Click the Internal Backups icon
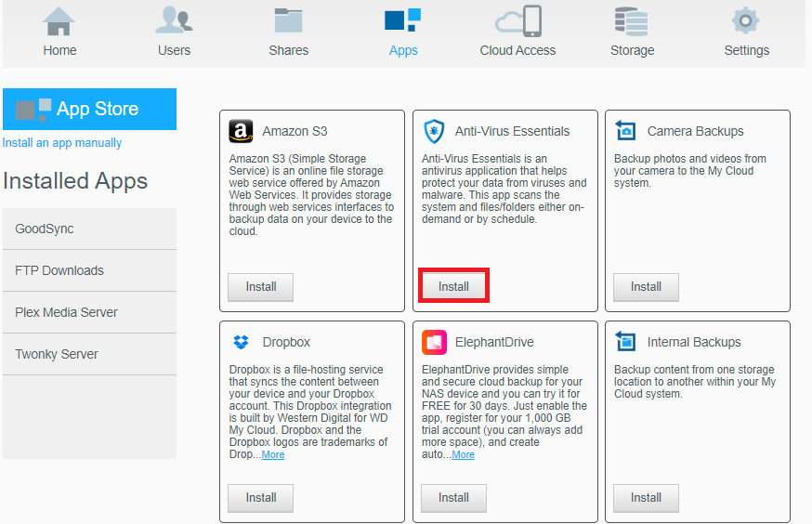Screen dimensions: 812x524 coord(625,342)
